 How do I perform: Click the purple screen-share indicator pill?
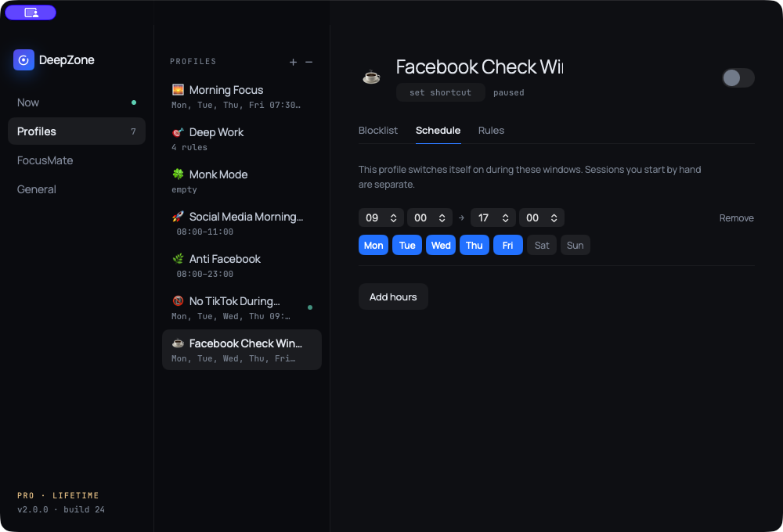click(x=31, y=13)
